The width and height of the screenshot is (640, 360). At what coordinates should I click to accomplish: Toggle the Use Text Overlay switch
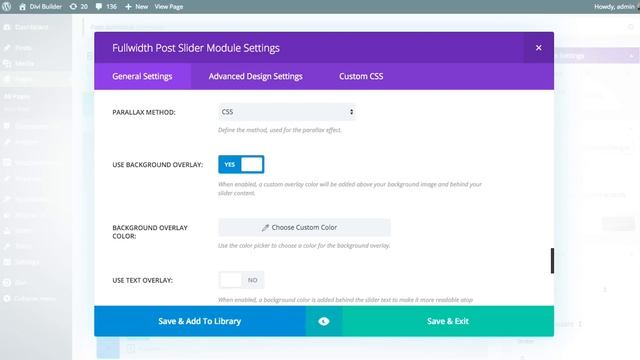(241, 280)
